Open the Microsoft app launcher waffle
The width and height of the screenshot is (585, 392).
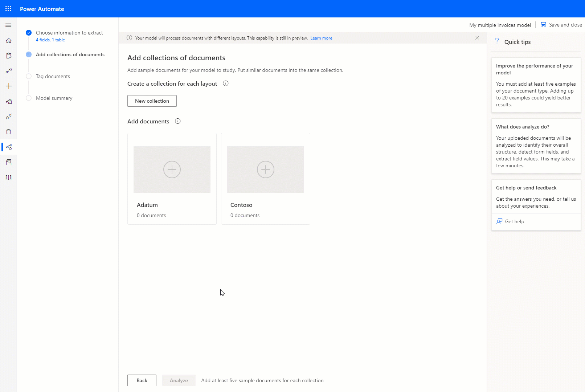pyautogui.click(x=8, y=8)
